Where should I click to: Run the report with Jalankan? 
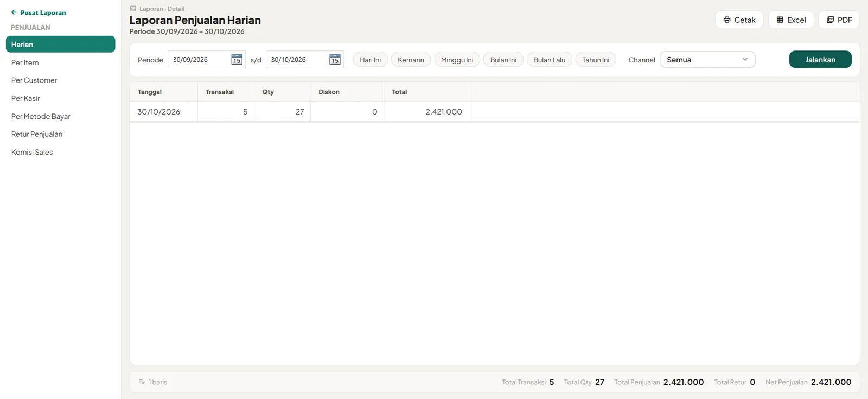[820, 59]
